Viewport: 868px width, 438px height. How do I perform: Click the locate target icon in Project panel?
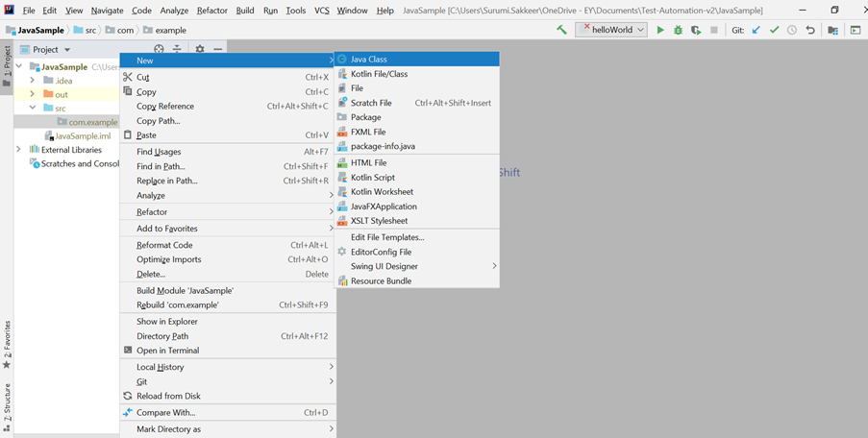(159, 49)
